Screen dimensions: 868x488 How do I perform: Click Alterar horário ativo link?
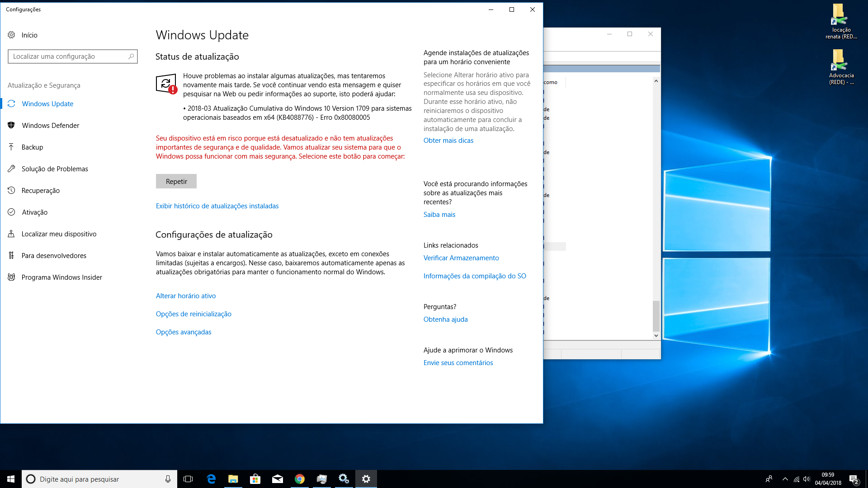pyautogui.click(x=186, y=296)
